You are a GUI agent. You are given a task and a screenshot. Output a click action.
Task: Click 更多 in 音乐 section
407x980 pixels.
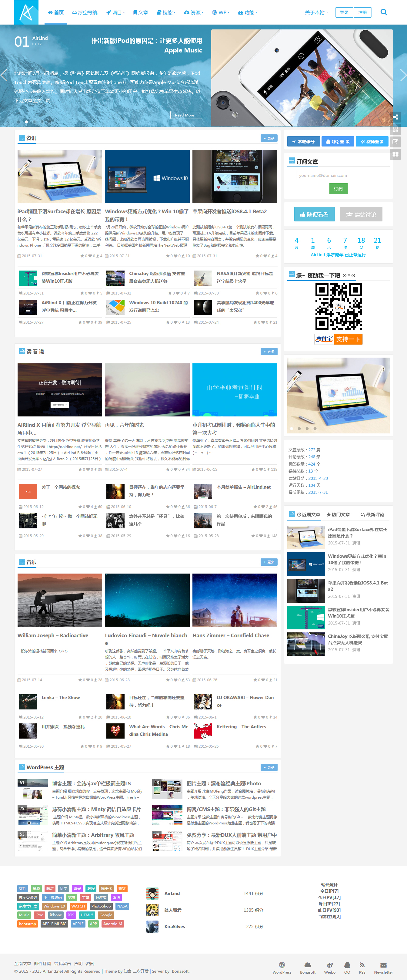tap(269, 562)
